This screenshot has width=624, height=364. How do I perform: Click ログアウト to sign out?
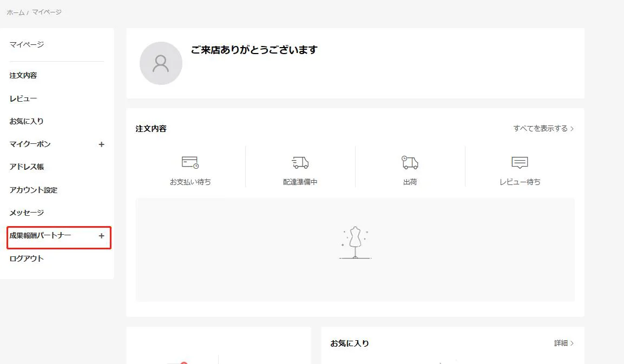(x=27, y=259)
